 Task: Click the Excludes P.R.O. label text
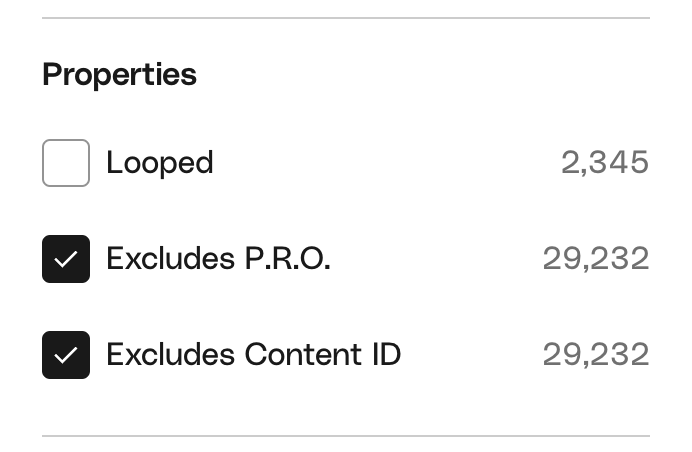click(218, 259)
